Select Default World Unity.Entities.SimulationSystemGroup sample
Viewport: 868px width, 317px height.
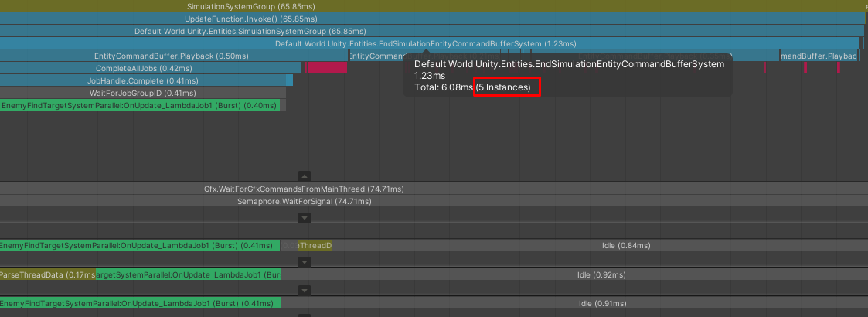pos(432,31)
